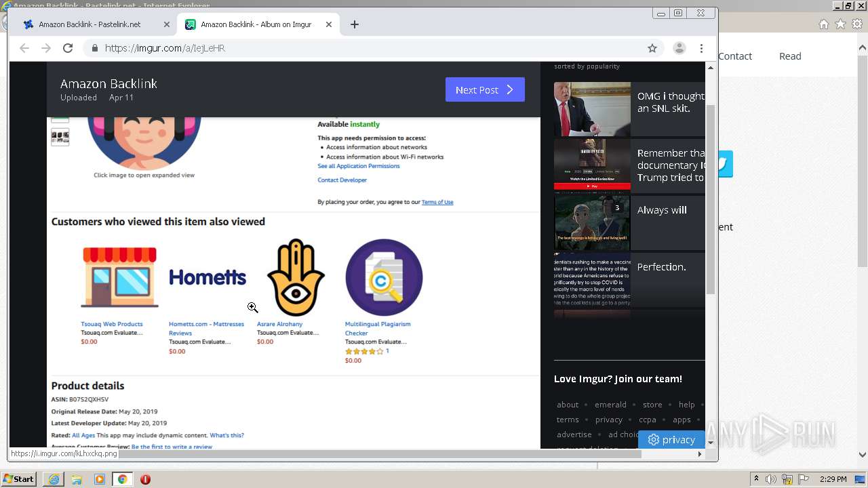Go back using Chrome's back arrow
Image resolution: width=868 pixels, height=488 pixels.
[24, 48]
